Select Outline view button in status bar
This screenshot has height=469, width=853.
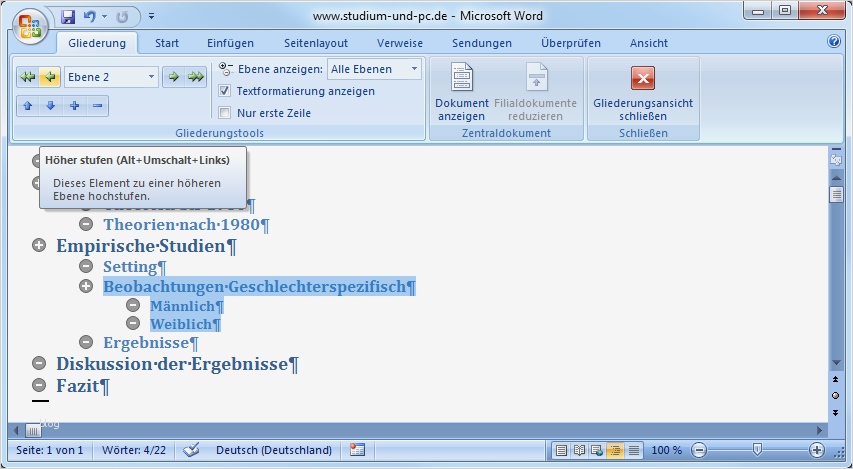(615, 450)
